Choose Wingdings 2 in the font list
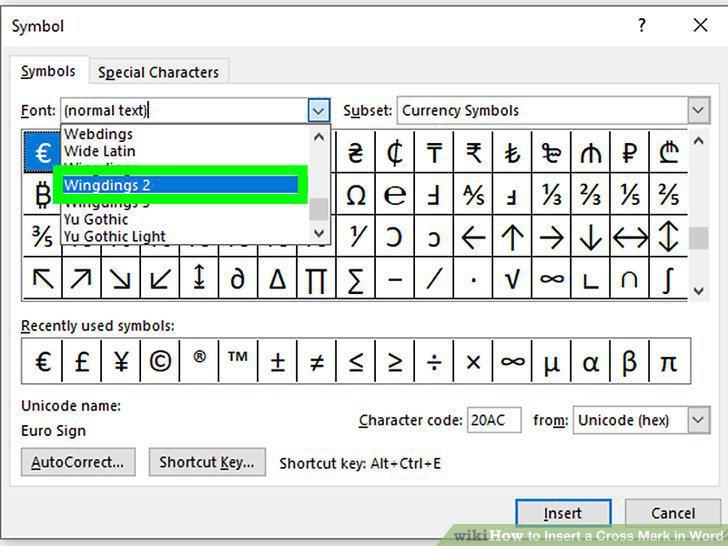The image size is (728, 546). [180, 185]
